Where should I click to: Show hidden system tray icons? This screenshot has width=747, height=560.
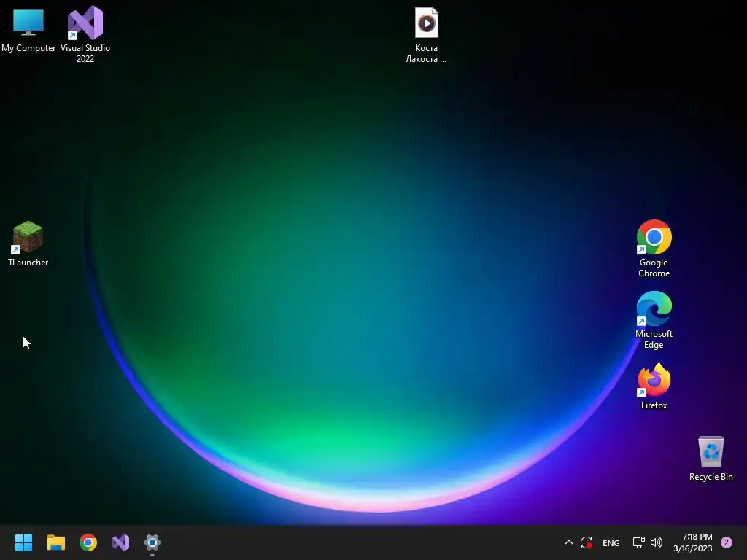tap(569, 542)
